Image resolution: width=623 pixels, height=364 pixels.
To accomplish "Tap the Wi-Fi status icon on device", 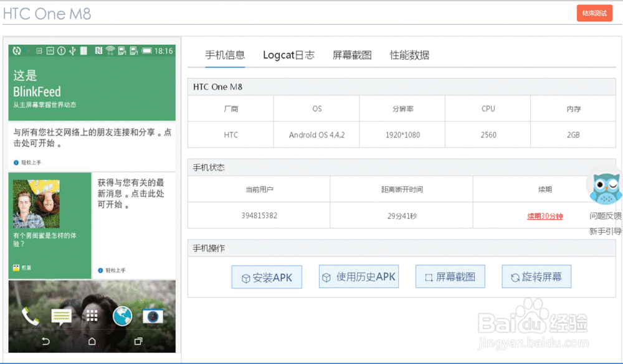I will click(110, 50).
